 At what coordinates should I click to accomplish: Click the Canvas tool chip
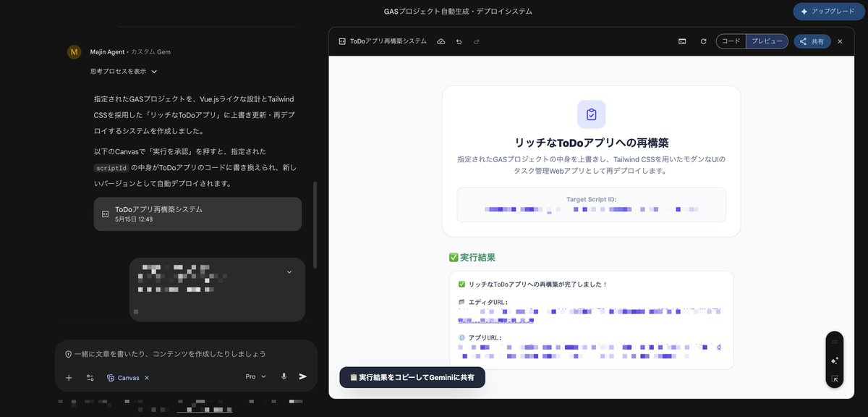pyautogui.click(x=123, y=377)
